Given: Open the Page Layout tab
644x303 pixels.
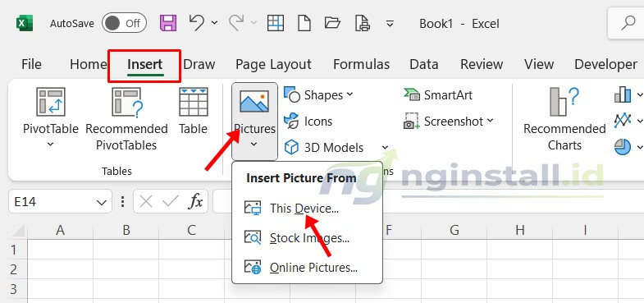Looking at the screenshot, I should click(x=273, y=65).
